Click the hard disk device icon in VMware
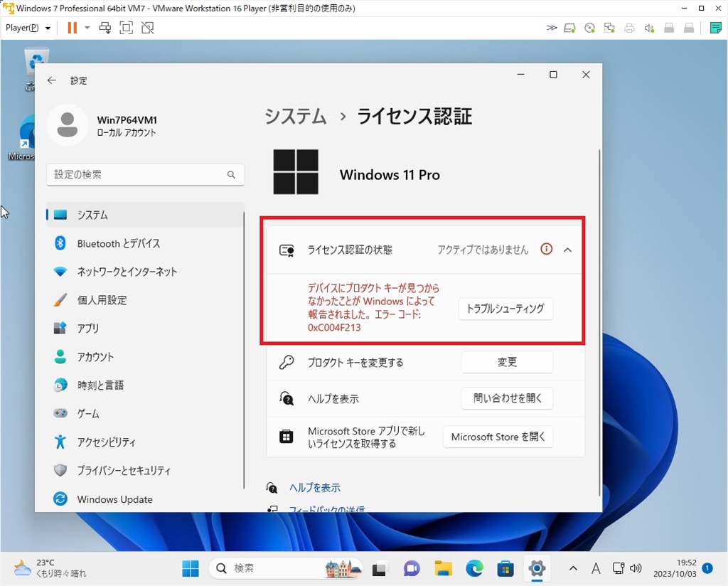The image size is (728, 586). click(569, 28)
